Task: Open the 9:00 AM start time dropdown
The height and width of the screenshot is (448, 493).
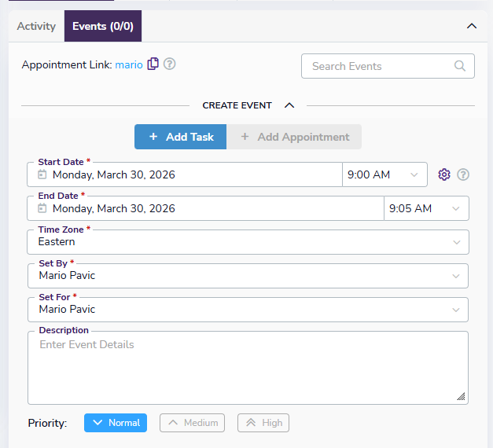Action: pos(384,174)
